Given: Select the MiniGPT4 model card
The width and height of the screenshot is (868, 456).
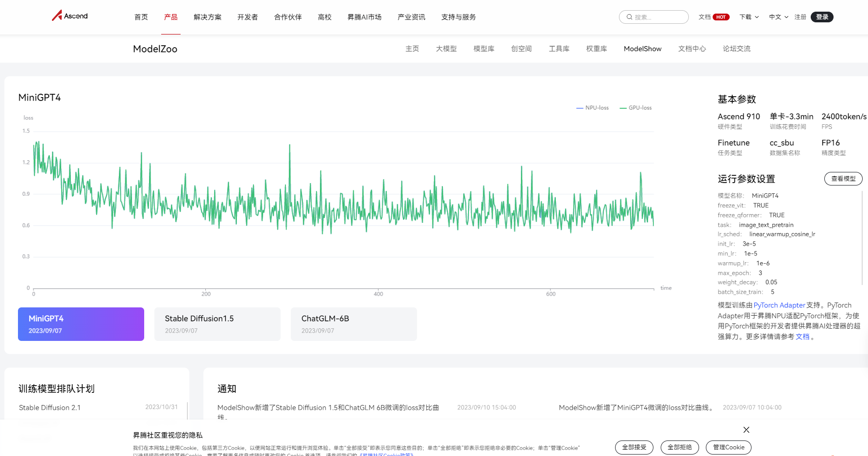Looking at the screenshot, I should [x=81, y=324].
